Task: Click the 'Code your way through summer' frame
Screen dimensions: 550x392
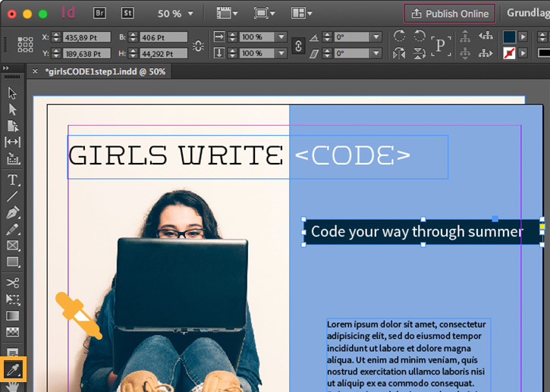Action: tap(423, 232)
